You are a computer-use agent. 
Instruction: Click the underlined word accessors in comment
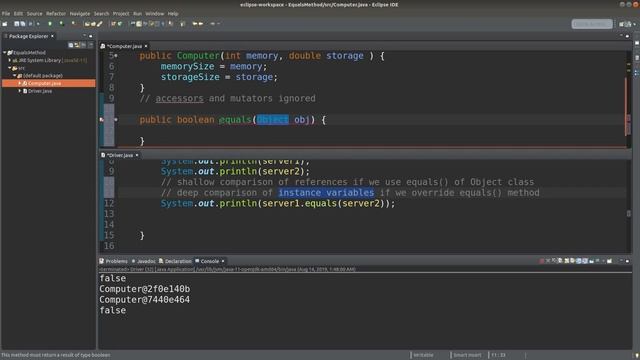pyautogui.click(x=179, y=98)
